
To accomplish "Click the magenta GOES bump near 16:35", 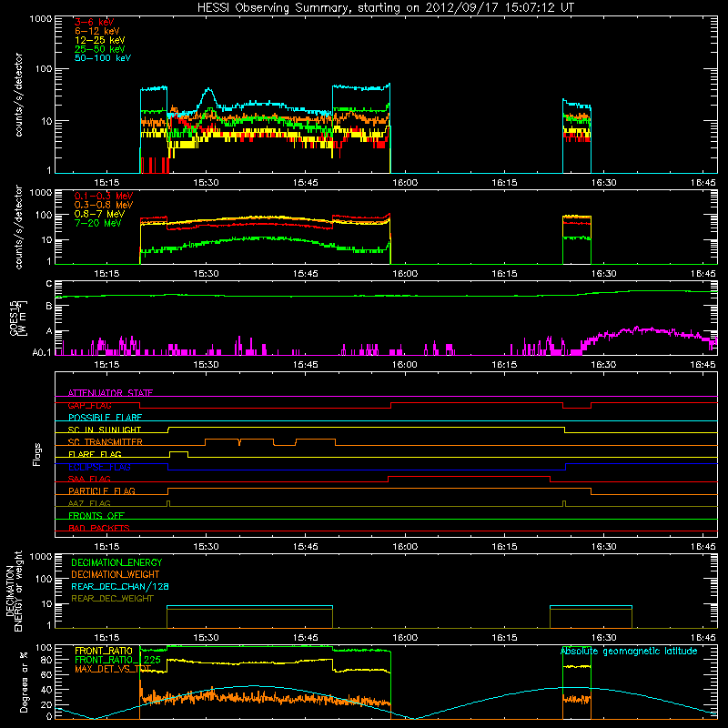I will click(641, 330).
